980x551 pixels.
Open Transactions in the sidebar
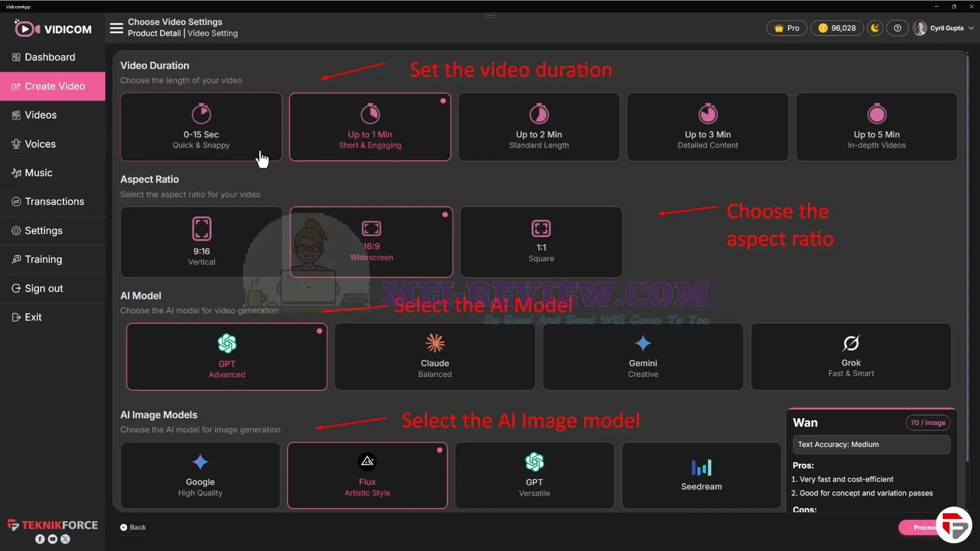(53, 202)
